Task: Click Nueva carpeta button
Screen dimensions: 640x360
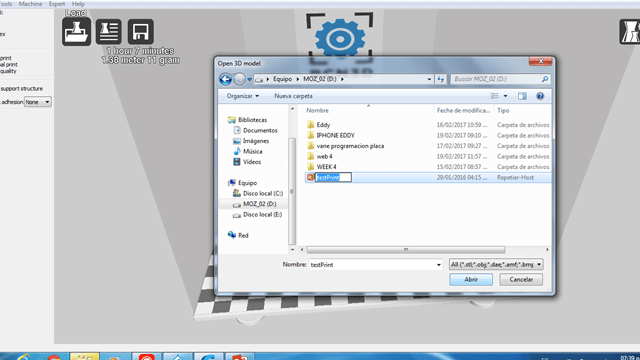Action: coord(293,96)
